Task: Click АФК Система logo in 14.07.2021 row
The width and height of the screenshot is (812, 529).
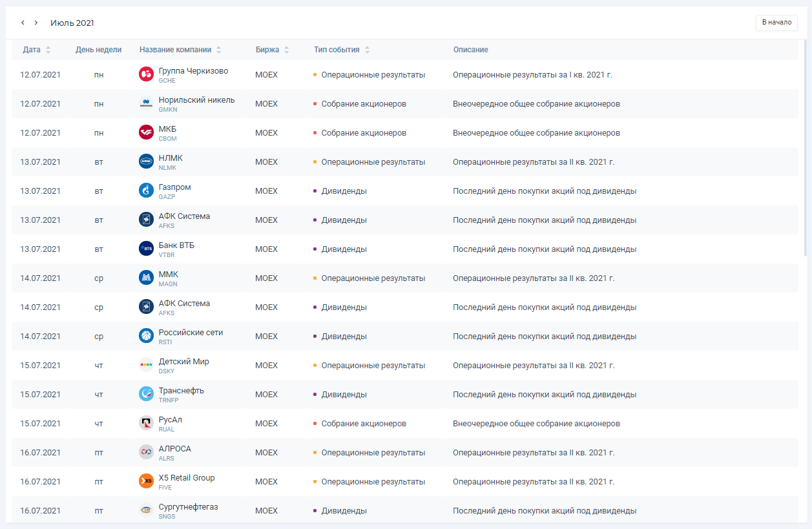Action: click(146, 307)
